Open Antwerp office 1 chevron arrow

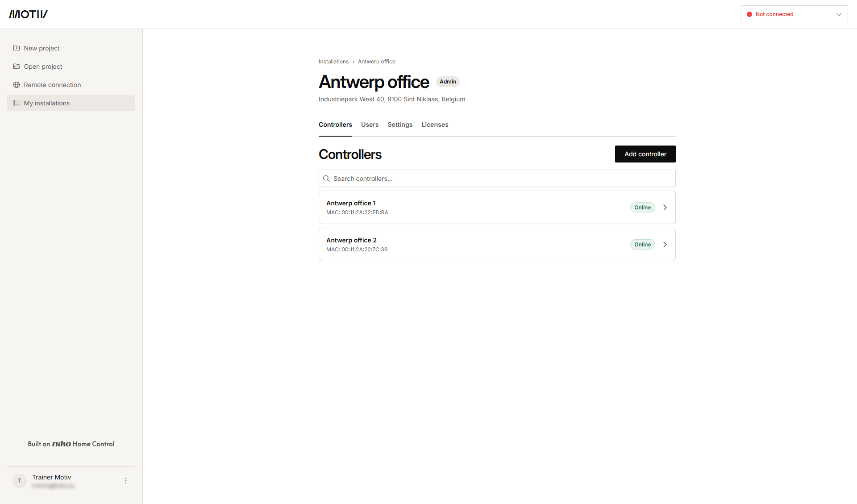665,208
